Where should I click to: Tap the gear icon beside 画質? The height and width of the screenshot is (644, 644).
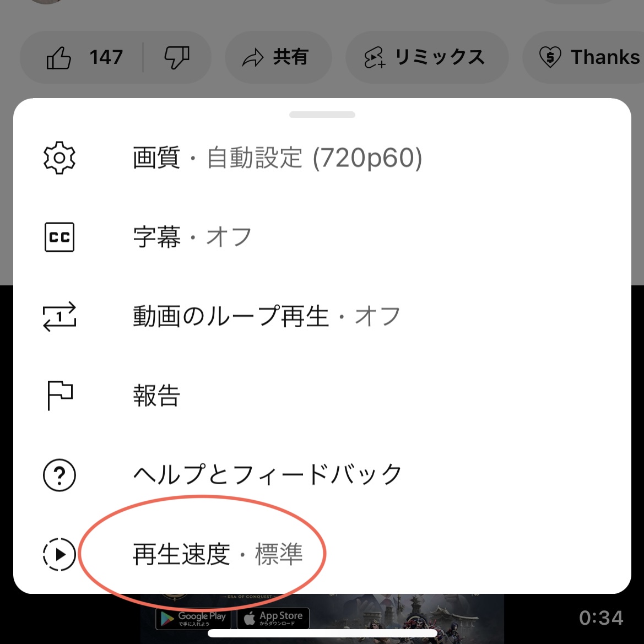(x=59, y=158)
